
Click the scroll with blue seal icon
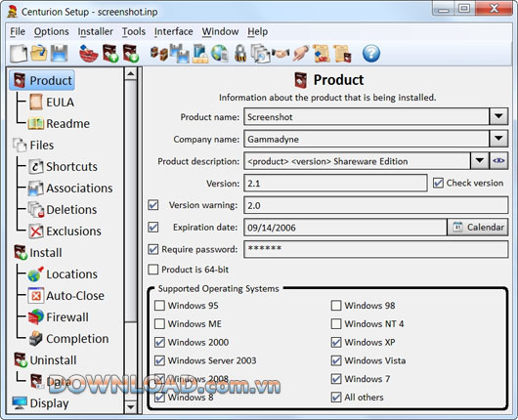322,54
